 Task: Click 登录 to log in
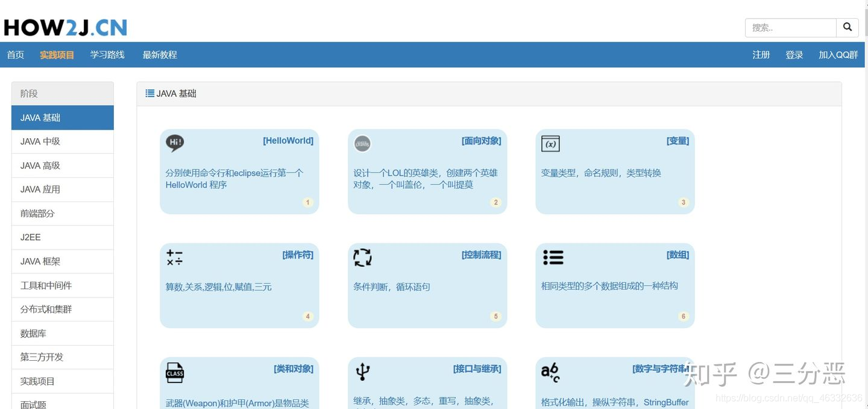pyautogui.click(x=794, y=55)
